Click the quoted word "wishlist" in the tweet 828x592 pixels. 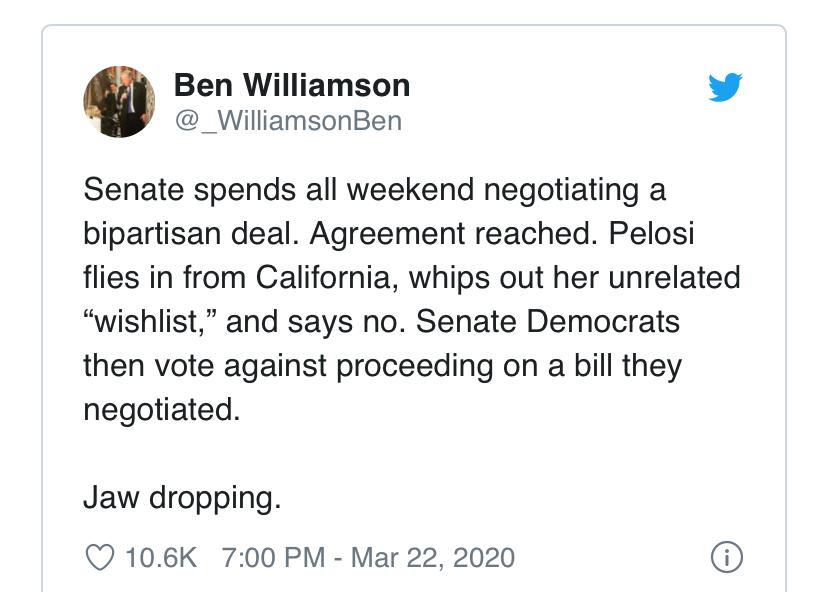146,321
